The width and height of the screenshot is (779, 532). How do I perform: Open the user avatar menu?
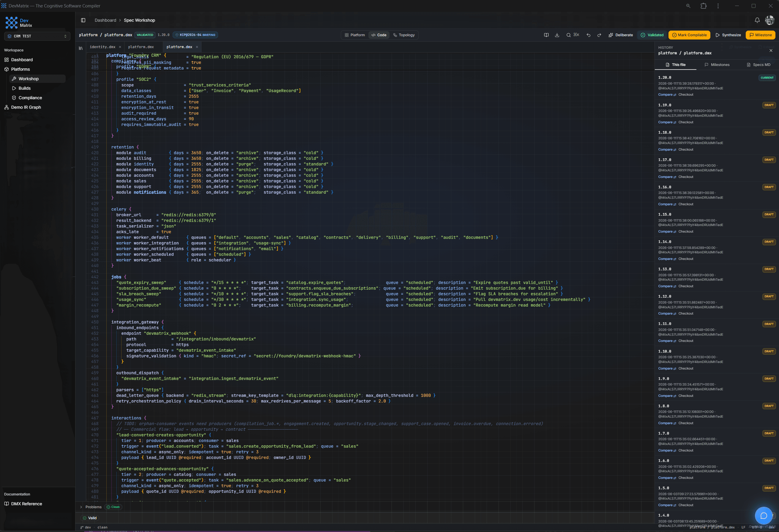pyautogui.click(x=769, y=20)
